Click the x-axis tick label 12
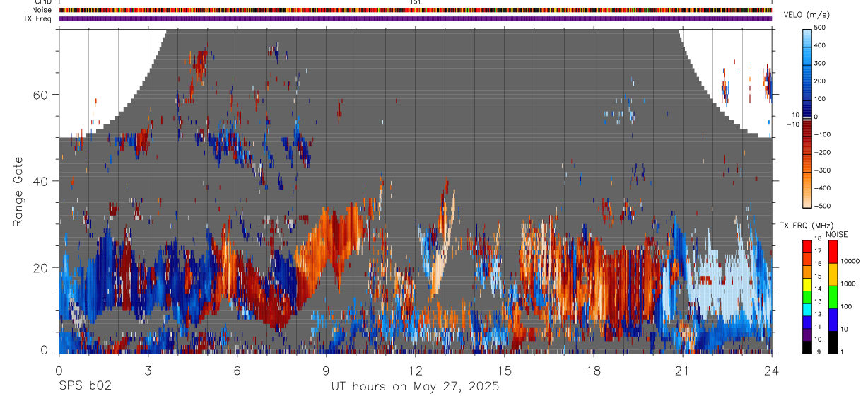The height and width of the screenshot is (401, 868). click(415, 371)
